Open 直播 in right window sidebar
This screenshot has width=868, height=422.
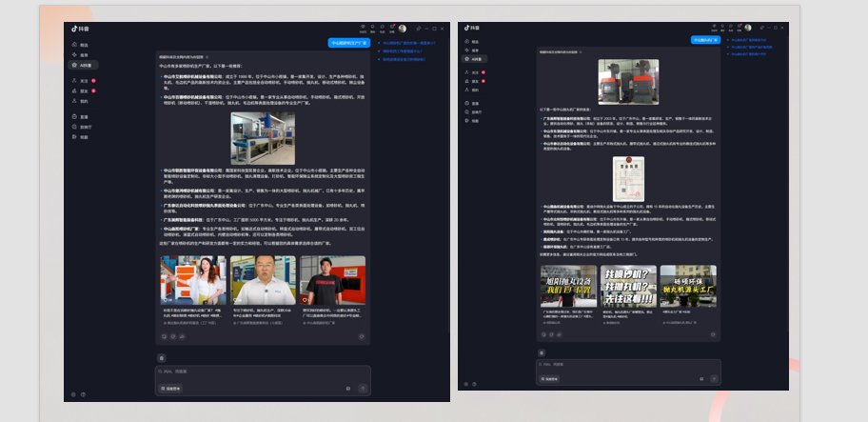coord(472,104)
